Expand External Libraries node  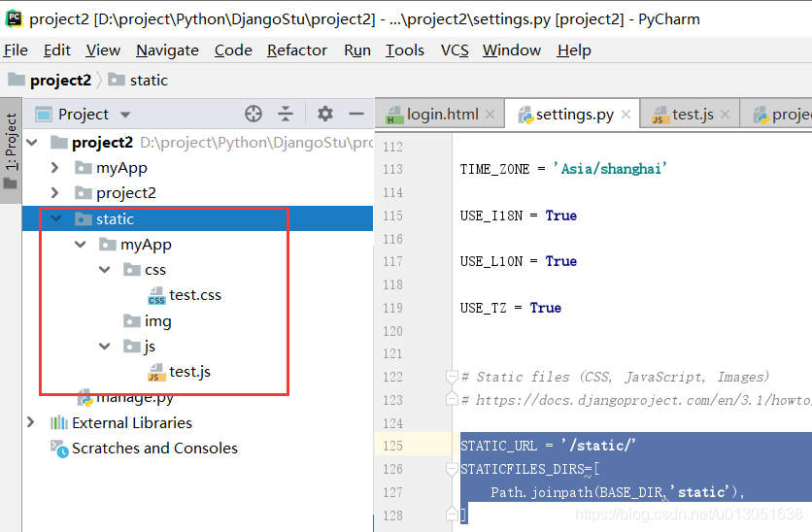[x=30, y=422]
